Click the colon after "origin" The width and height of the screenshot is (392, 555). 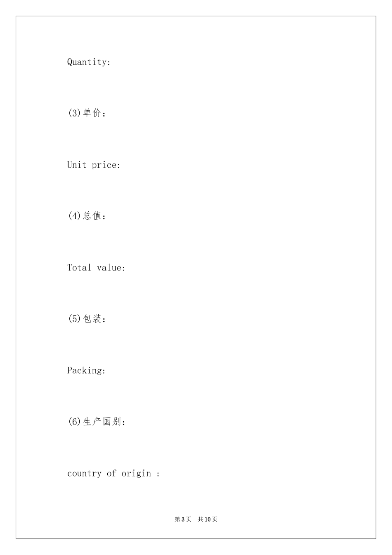(x=158, y=474)
